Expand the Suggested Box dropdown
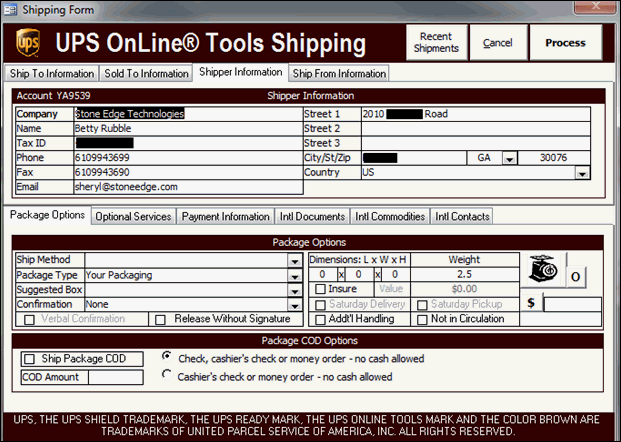The width and height of the screenshot is (621, 442). pos(295,290)
